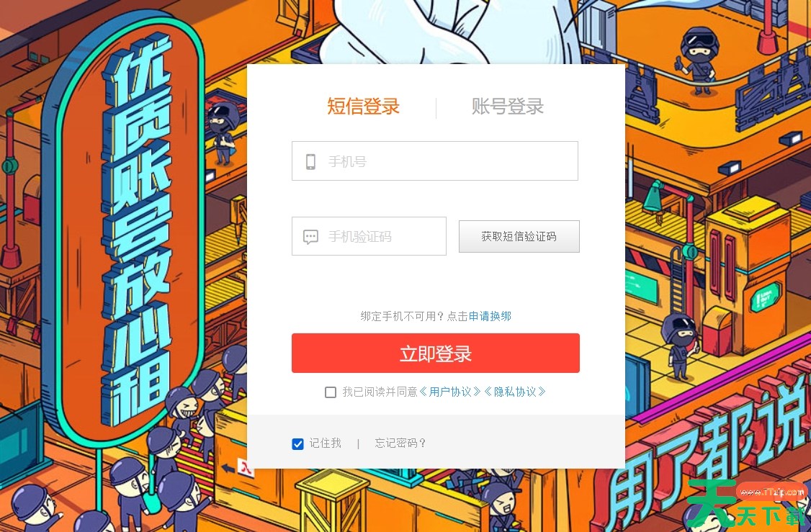Switch to the 短信登录 tab
Image resolution: width=811 pixels, height=532 pixels.
[363, 106]
